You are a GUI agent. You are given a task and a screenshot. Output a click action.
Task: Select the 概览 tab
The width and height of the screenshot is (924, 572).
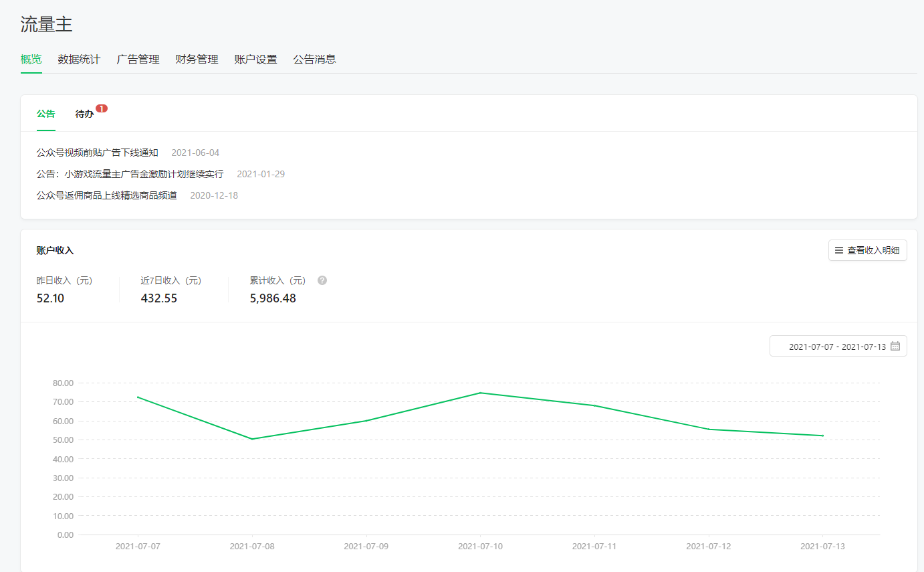pos(31,60)
